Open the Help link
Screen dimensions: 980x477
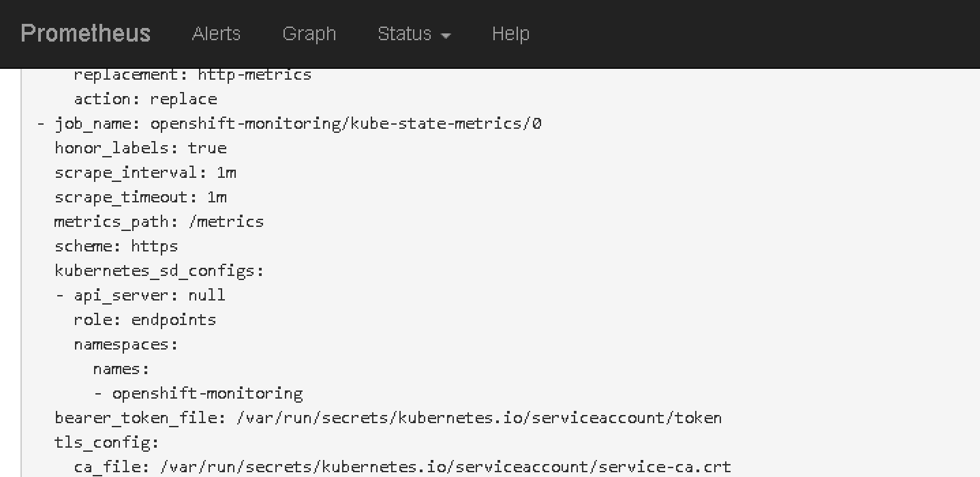510,33
